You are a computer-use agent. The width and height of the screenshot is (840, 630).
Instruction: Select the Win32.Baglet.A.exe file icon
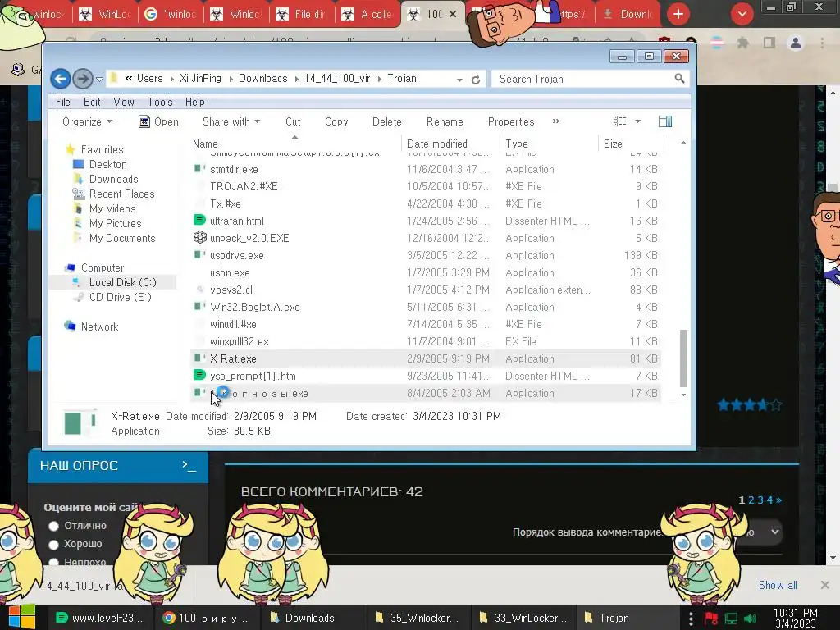click(x=200, y=307)
